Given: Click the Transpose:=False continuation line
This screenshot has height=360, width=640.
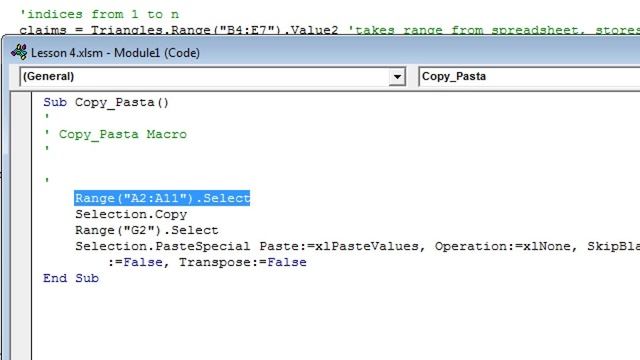Looking at the screenshot, I should click(207, 262).
